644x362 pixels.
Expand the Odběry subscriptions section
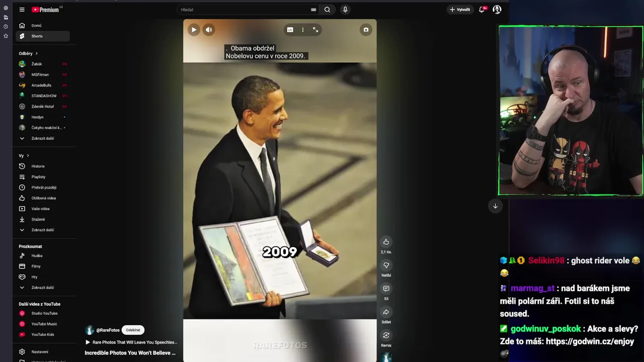[x=28, y=53]
